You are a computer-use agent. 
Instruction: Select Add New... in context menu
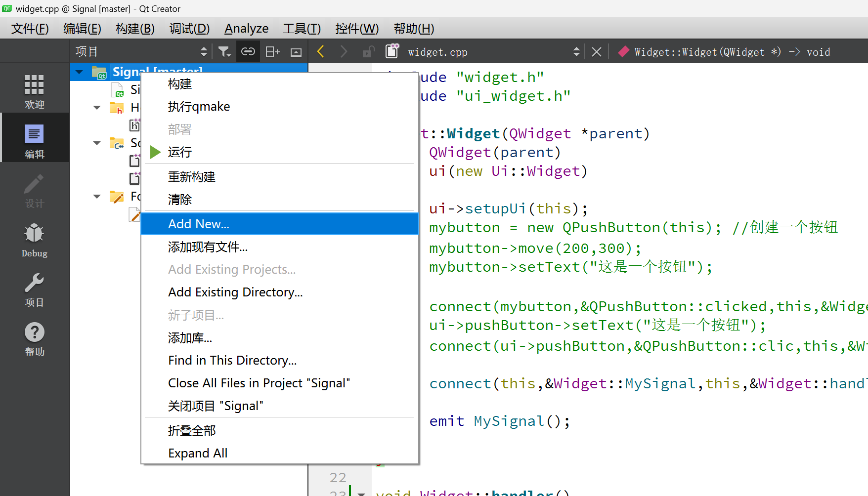coord(280,224)
